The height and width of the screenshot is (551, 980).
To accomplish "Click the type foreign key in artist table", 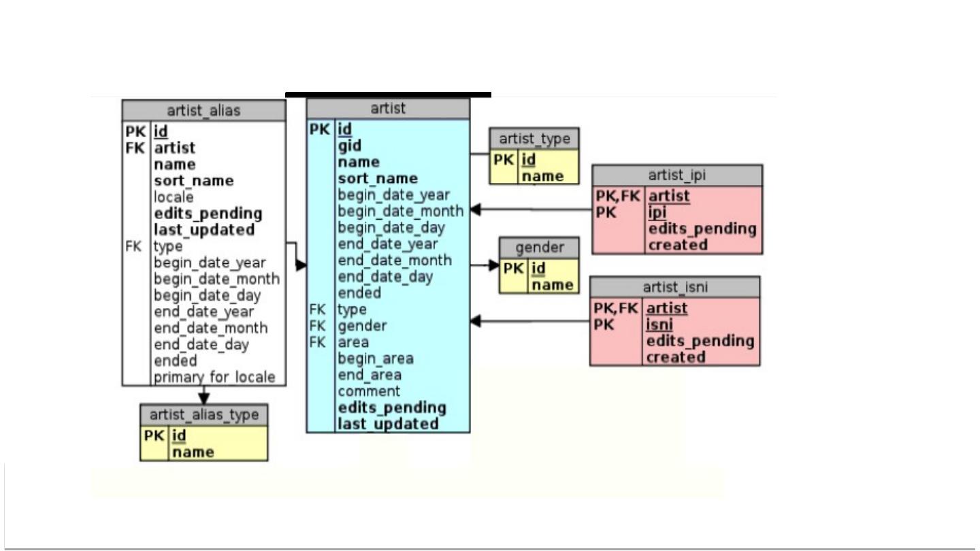I will (x=352, y=310).
